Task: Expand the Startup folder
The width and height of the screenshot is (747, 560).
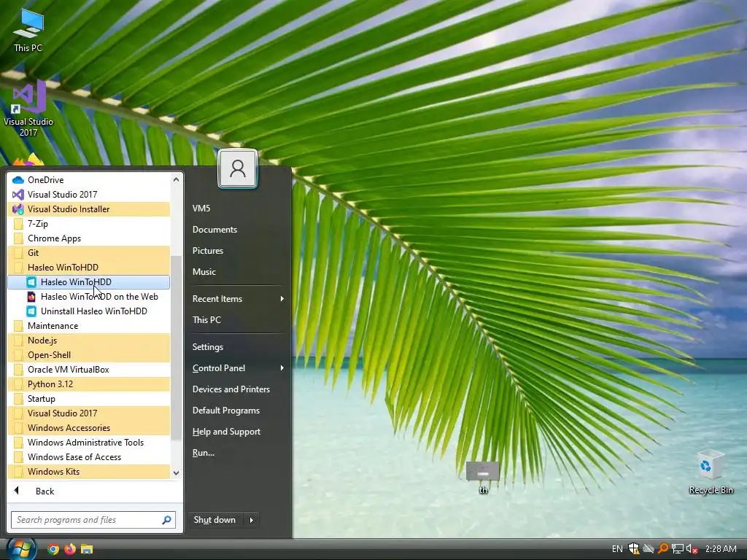Action: [x=88, y=399]
